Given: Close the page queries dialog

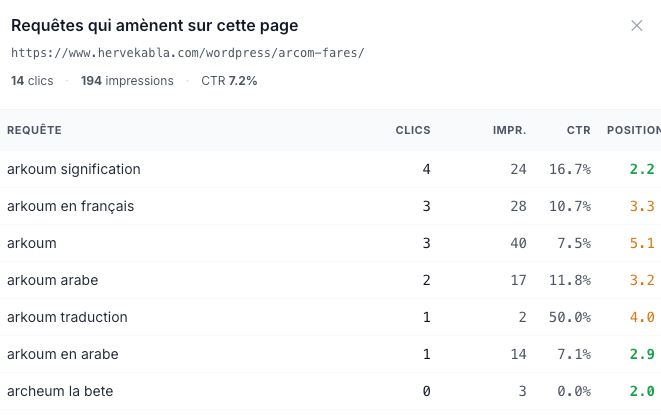Looking at the screenshot, I should (x=637, y=26).
